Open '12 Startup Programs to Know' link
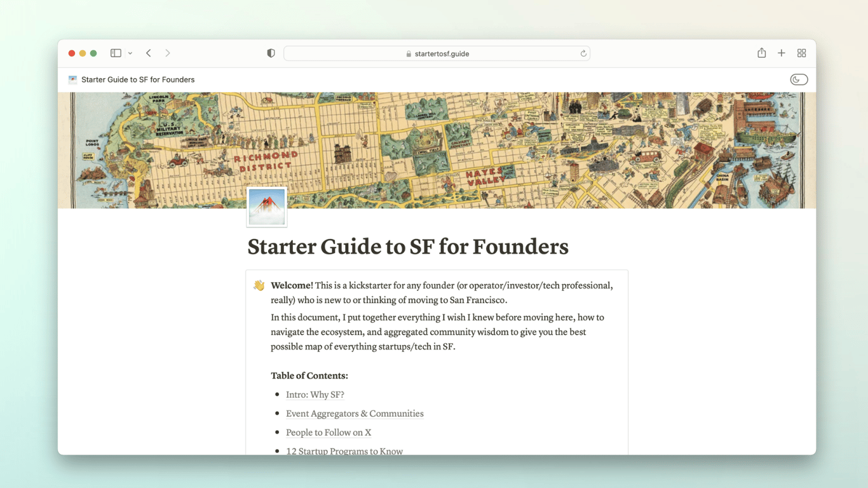The image size is (868, 488). [x=344, y=451]
